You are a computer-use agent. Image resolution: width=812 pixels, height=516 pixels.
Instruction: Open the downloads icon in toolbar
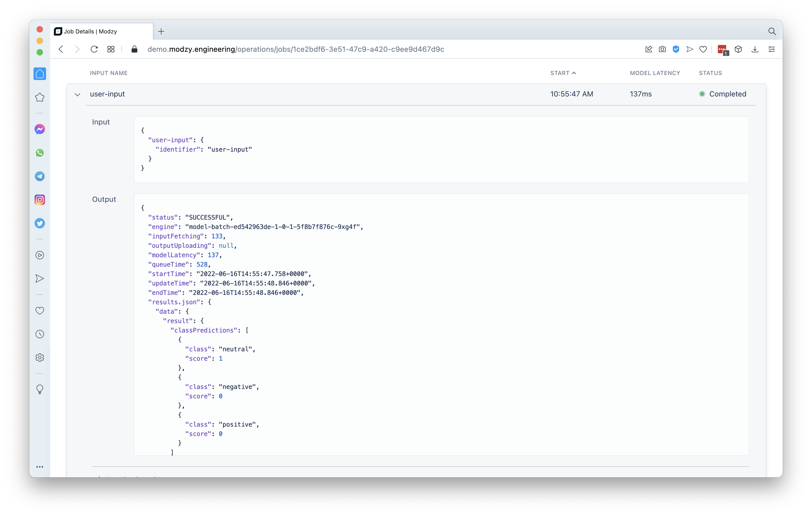pyautogui.click(x=755, y=49)
